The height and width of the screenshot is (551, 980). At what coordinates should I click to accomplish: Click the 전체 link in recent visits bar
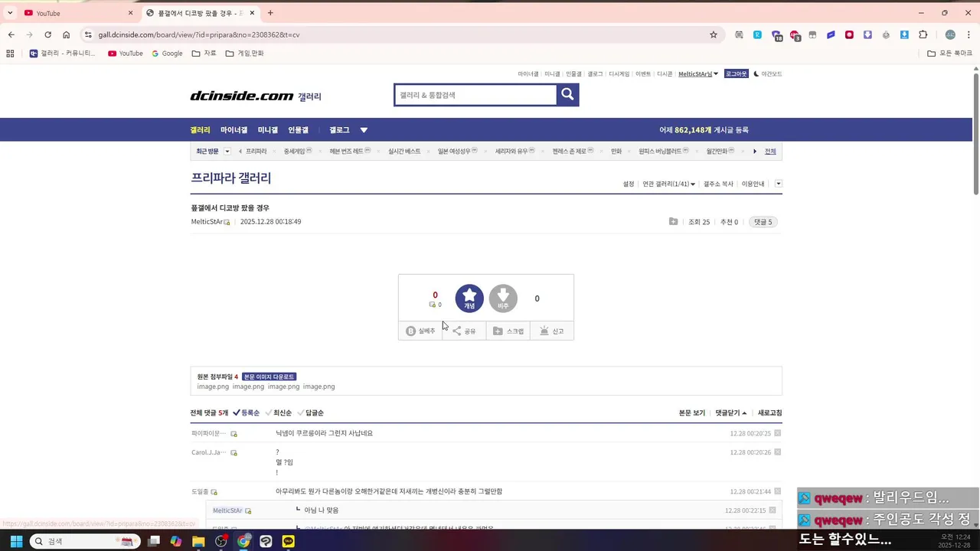click(770, 152)
